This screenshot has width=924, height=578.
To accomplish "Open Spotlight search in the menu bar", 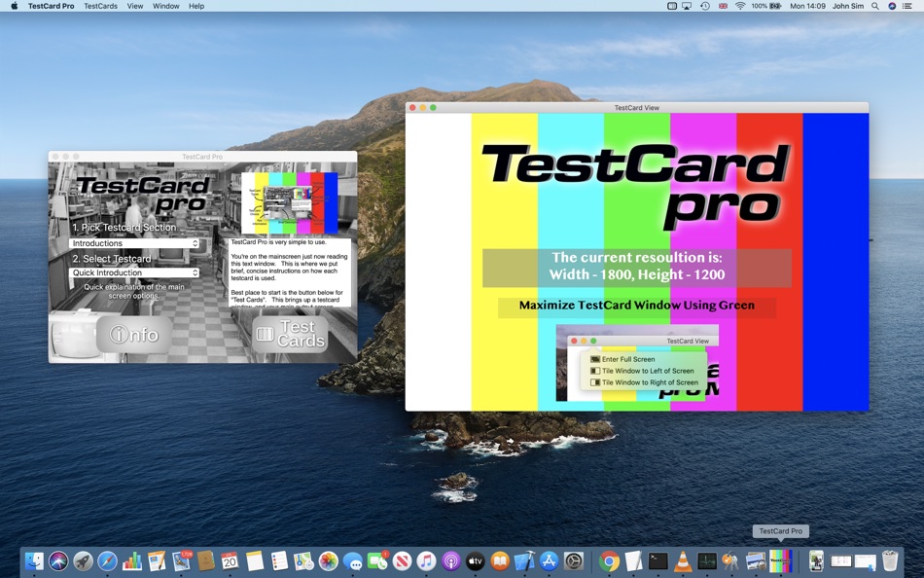I will coord(875,6).
